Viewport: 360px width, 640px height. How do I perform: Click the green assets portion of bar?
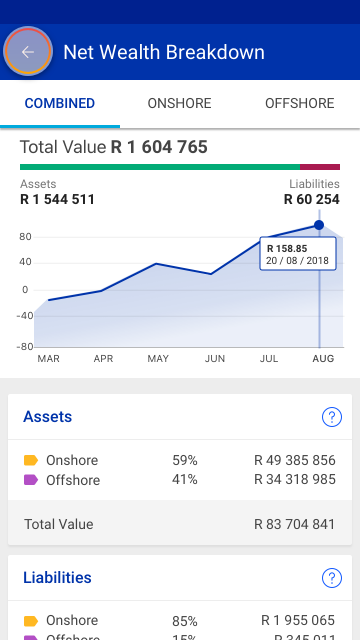click(x=160, y=167)
